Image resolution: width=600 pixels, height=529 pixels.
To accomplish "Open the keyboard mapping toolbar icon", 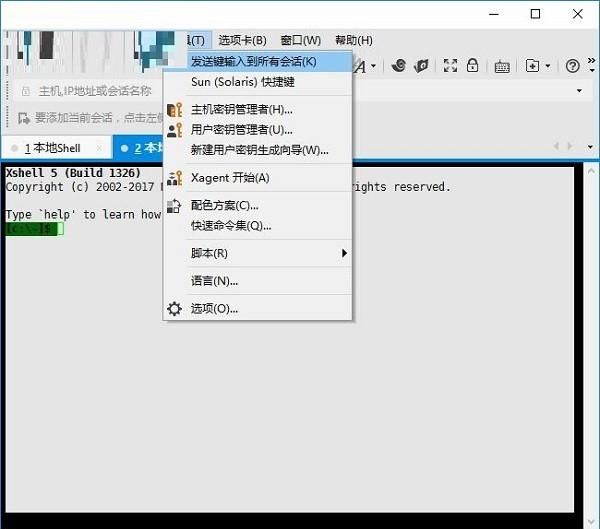I will [x=502, y=67].
